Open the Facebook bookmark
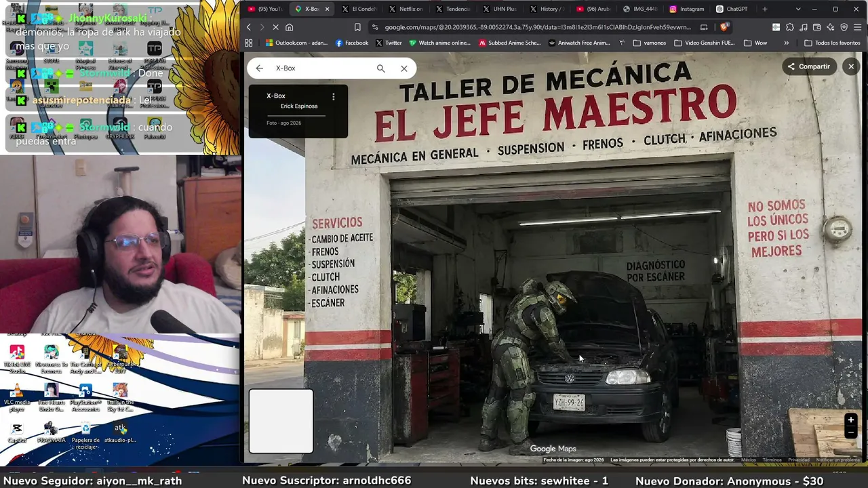The height and width of the screenshot is (488, 868). 352,43
